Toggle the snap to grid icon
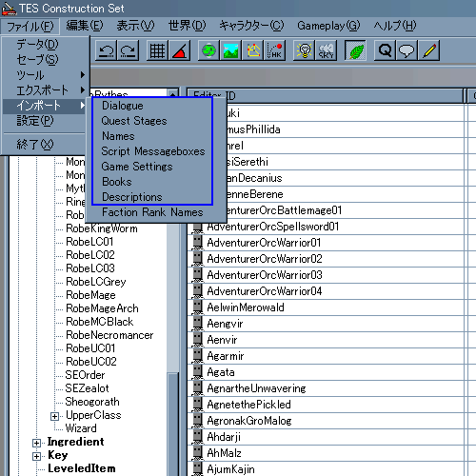The width and height of the screenshot is (476, 476). (x=157, y=50)
